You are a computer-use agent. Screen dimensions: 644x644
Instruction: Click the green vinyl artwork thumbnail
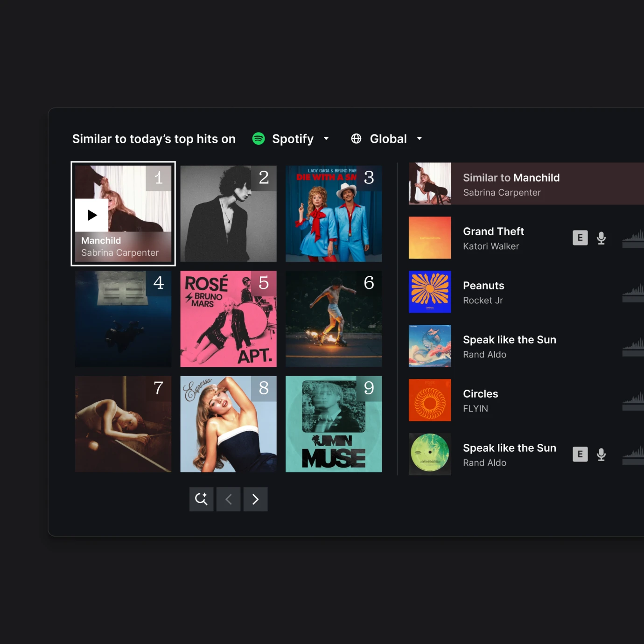[x=430, y=455]
